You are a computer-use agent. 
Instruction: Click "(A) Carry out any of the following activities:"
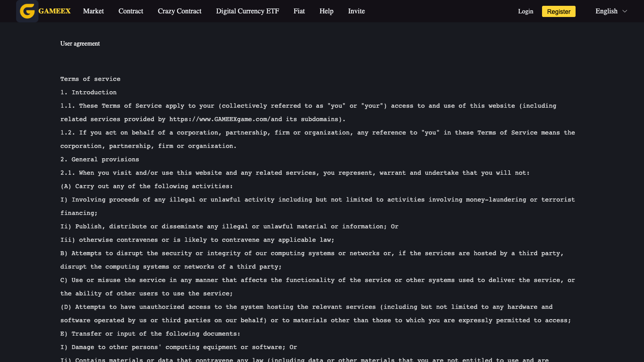[x=147, y=186]
